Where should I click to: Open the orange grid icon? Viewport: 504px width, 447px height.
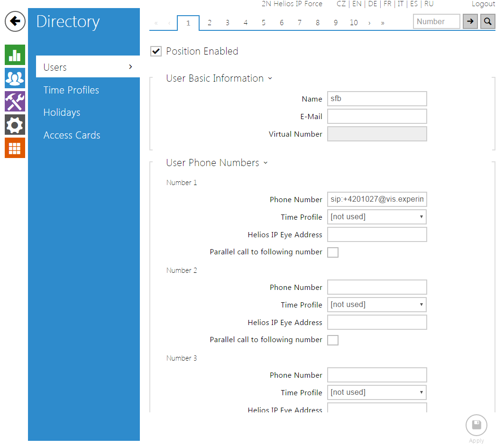[15, 148]
